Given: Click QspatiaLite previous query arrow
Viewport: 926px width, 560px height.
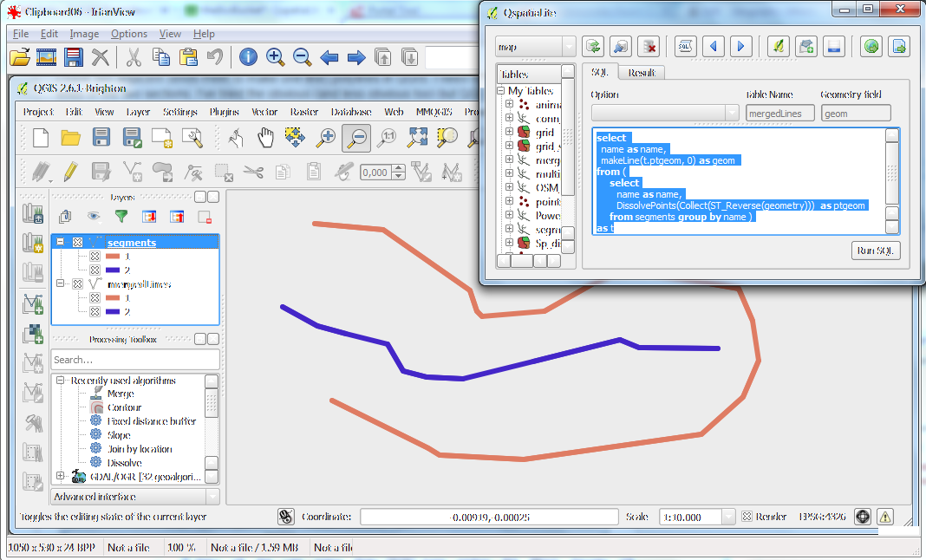Looking at the screenshot, I should 714,46.
